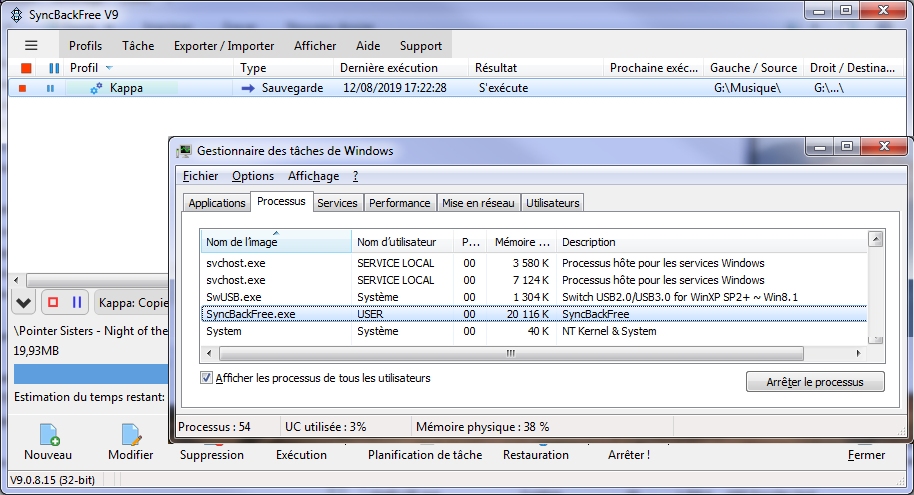Open the SyncBackFree hamburger menu
The height and width of the screenshot is (495, 914).
[31, 45]
